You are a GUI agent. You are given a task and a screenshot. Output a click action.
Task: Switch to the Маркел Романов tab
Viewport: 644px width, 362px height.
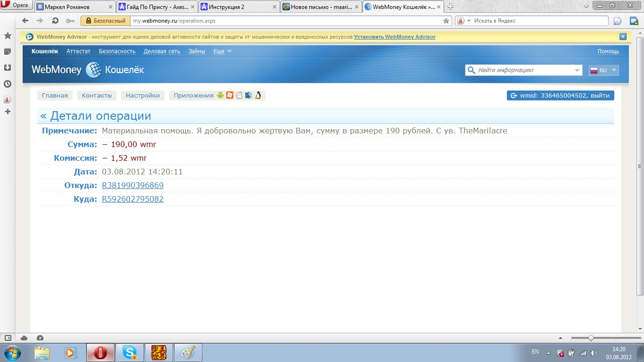point(74,7)
